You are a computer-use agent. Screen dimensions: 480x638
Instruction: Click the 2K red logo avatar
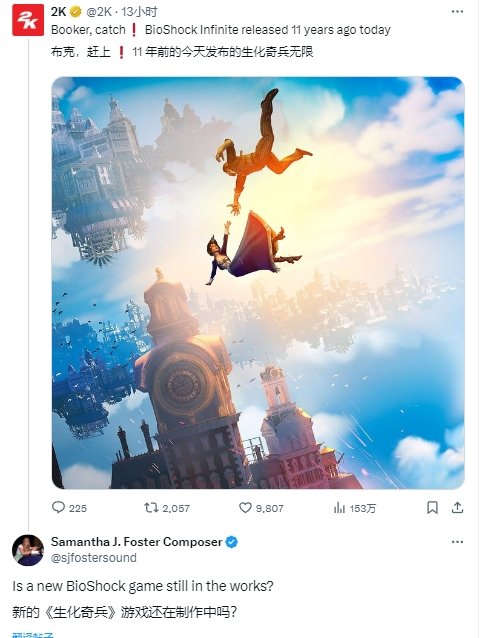[28, 20]
